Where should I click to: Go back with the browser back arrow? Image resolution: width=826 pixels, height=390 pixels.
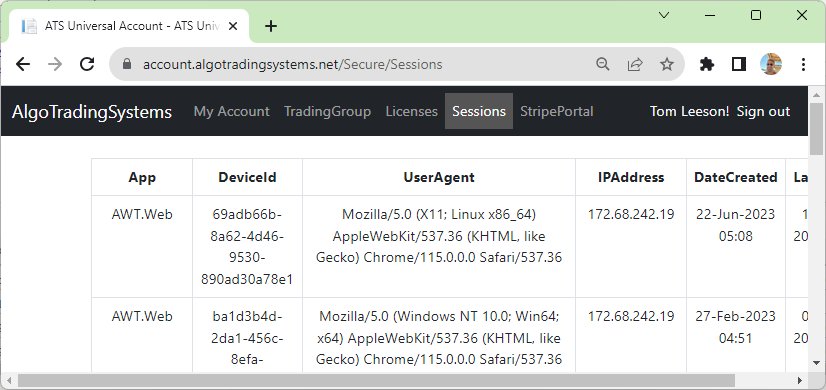point(23,64)
